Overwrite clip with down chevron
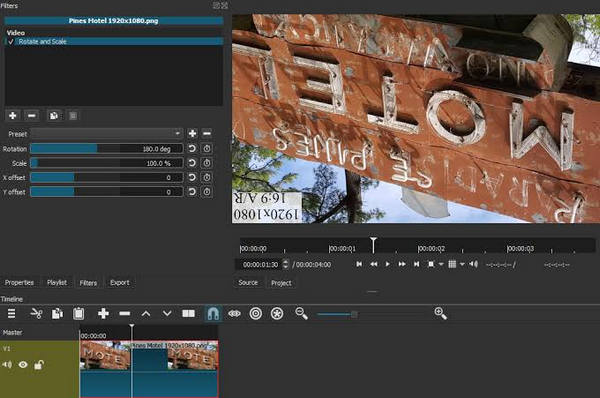 tap(167, 313)
